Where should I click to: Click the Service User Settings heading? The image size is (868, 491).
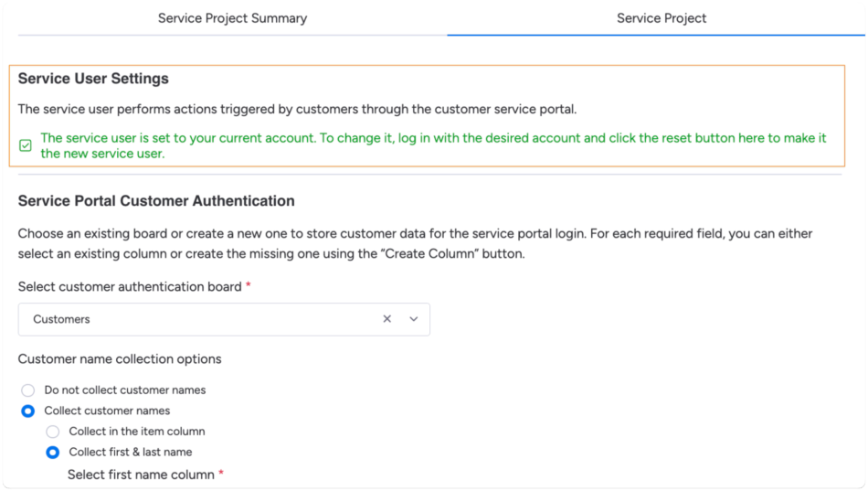(x=93, y=80)
